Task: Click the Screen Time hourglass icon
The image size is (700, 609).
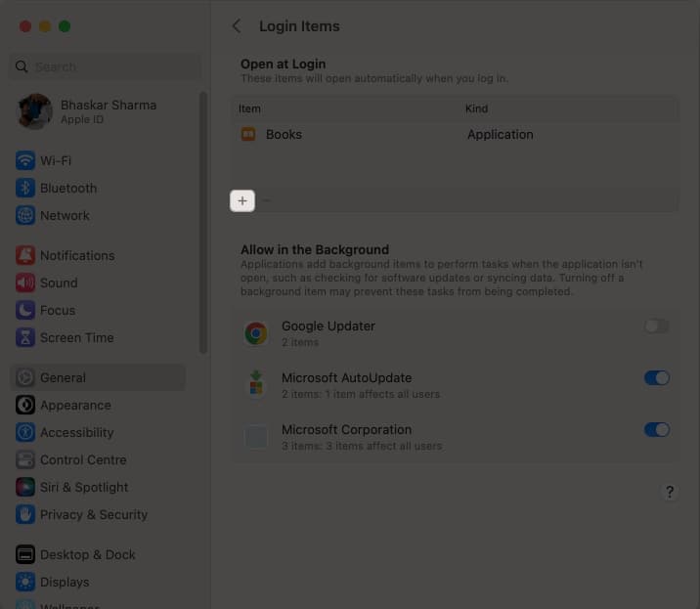Action: point(25,337)
